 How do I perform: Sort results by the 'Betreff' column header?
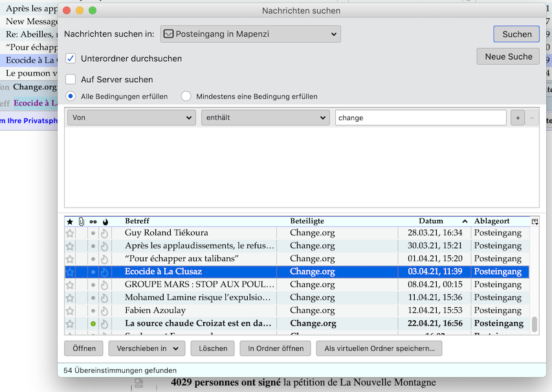point(201,221)
